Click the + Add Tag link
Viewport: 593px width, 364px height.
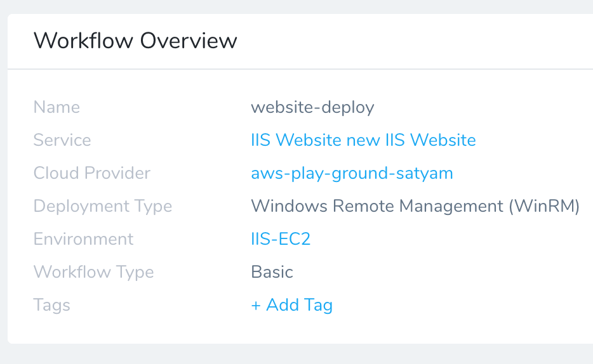(292, 305)
